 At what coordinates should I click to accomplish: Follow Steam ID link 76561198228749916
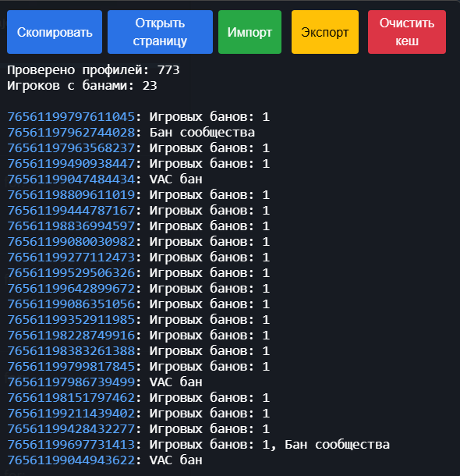pyautogui.click(x=71, y=336)
